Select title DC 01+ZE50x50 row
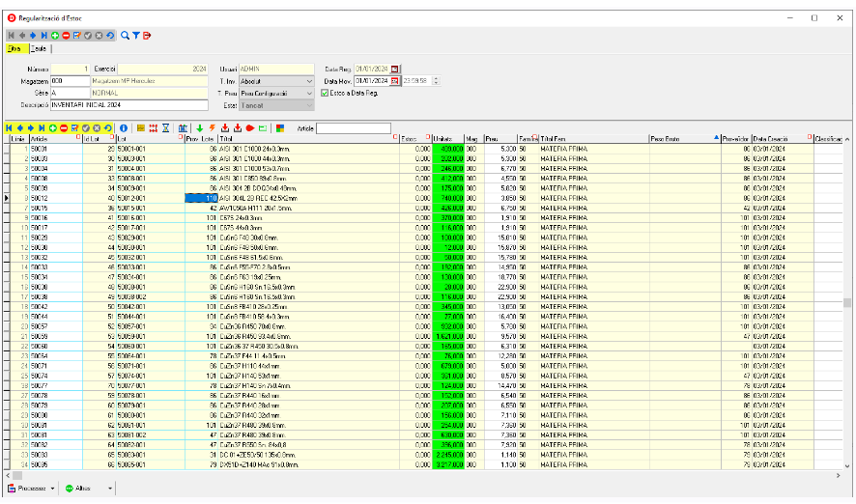Image resolution: width=856 pixels, height=504 pixels. coord(308,455)
